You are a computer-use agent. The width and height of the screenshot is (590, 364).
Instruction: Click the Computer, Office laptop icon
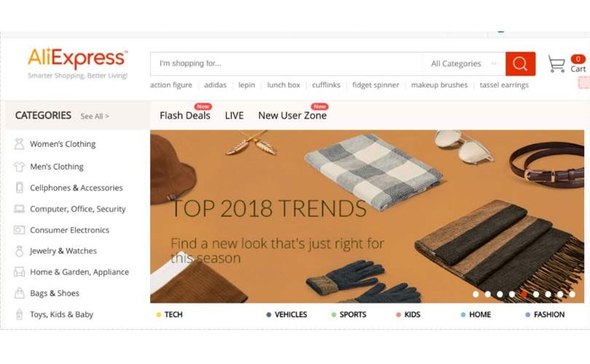[x=19, y=209]
